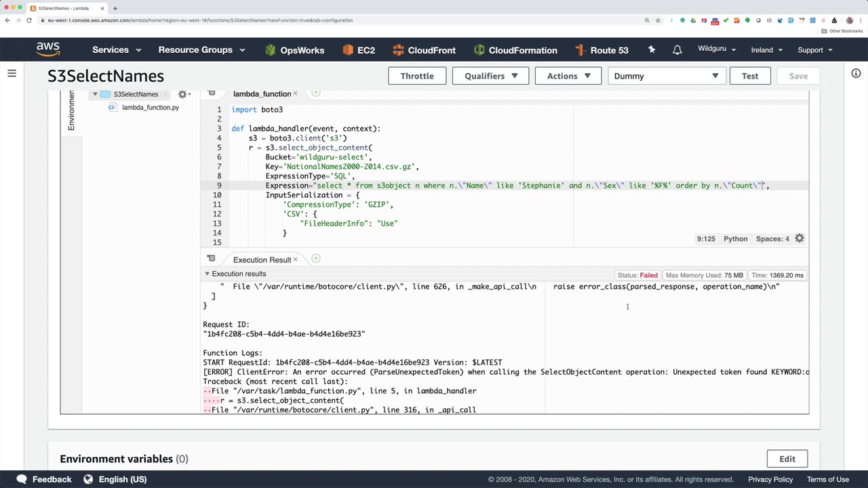Expand the Actions dropdown menu

[569, 76]
